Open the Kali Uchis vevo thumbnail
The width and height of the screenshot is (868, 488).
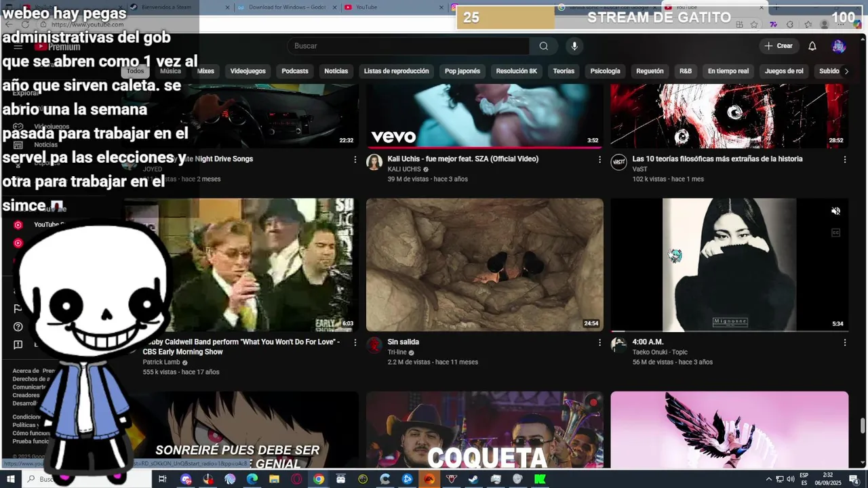tap(485, 115)
